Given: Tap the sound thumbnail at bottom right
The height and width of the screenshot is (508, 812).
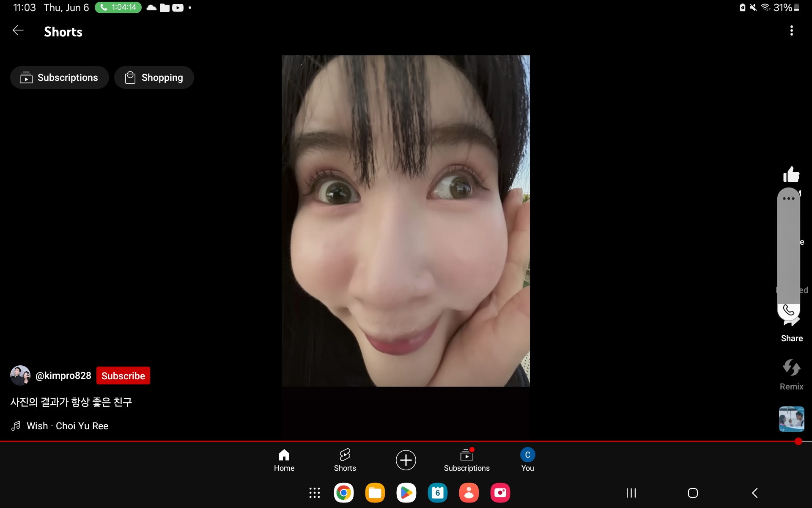Looking at the screenshot, I should click(x=791, y=419).
